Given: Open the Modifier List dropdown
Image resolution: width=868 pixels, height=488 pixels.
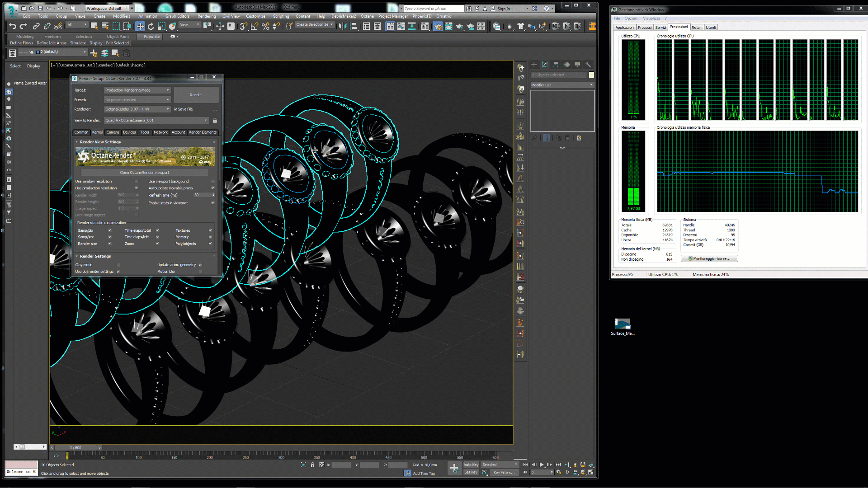Looking at the screenshot, I should coord(562,85).
